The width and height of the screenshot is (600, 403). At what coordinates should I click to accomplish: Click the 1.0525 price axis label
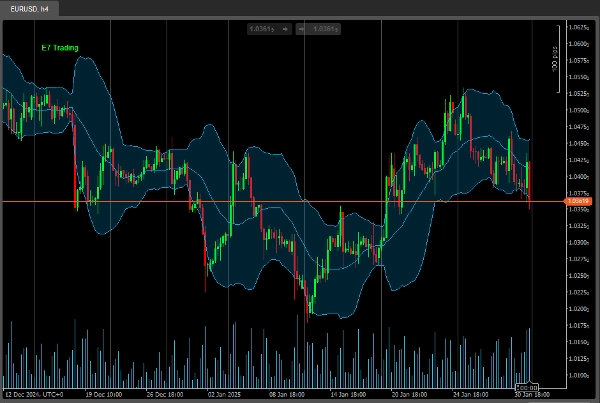click(578, 93)
